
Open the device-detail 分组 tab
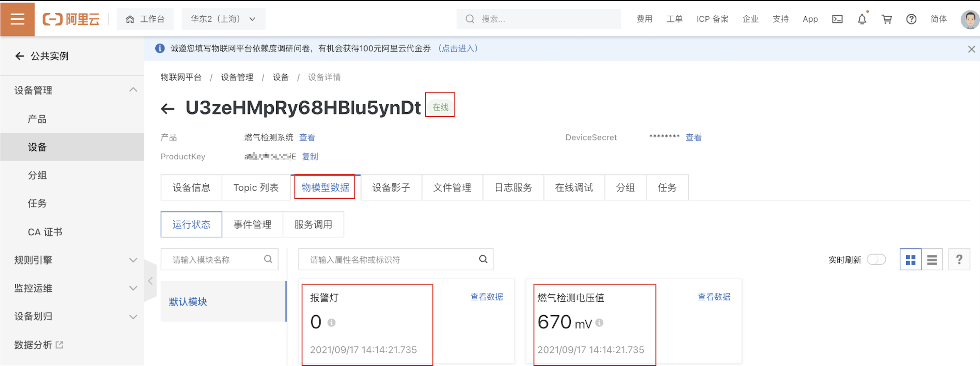[626, 187]
